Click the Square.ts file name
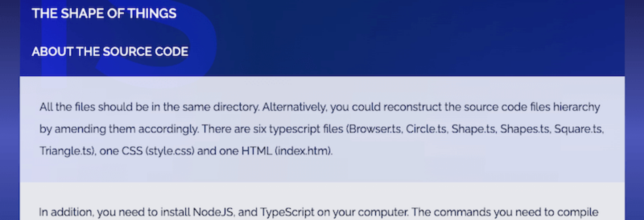644x220 pixels. pos(578,129)
